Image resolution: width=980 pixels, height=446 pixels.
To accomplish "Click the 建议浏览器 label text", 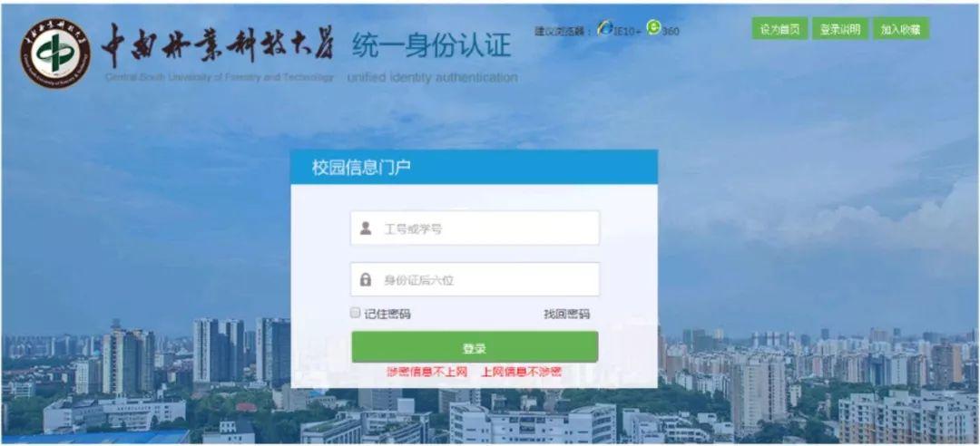I will click(563, 31).
